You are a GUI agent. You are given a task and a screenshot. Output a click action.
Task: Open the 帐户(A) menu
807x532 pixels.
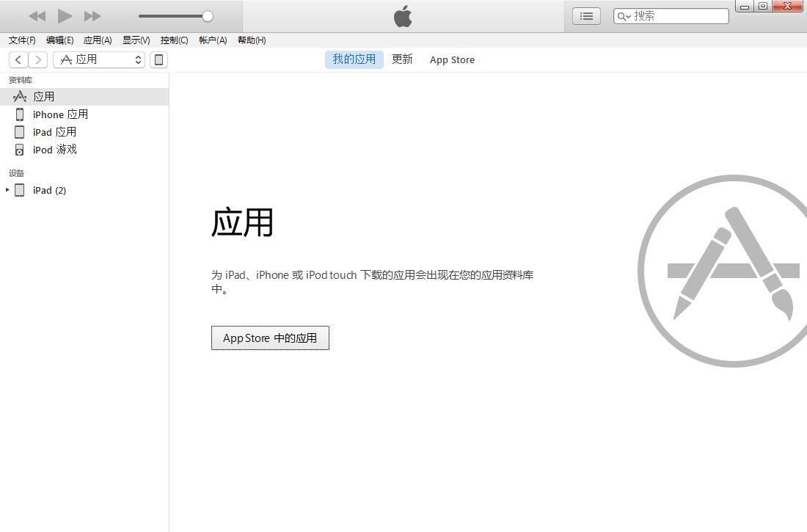[x=213, y=40]
